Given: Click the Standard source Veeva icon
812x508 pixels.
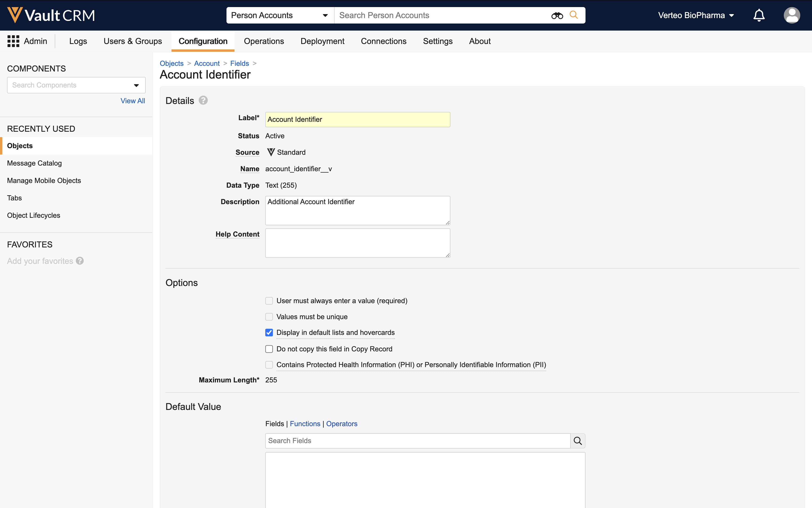Looking at the screenshot, I should pyautogui.click(x=271, y=152).
